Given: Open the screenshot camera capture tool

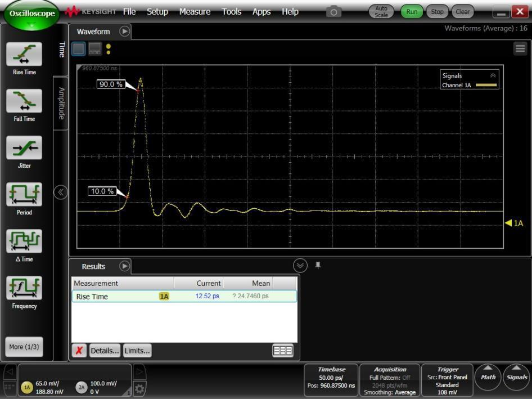Looking at the screenshot, I should pos(333,11).
